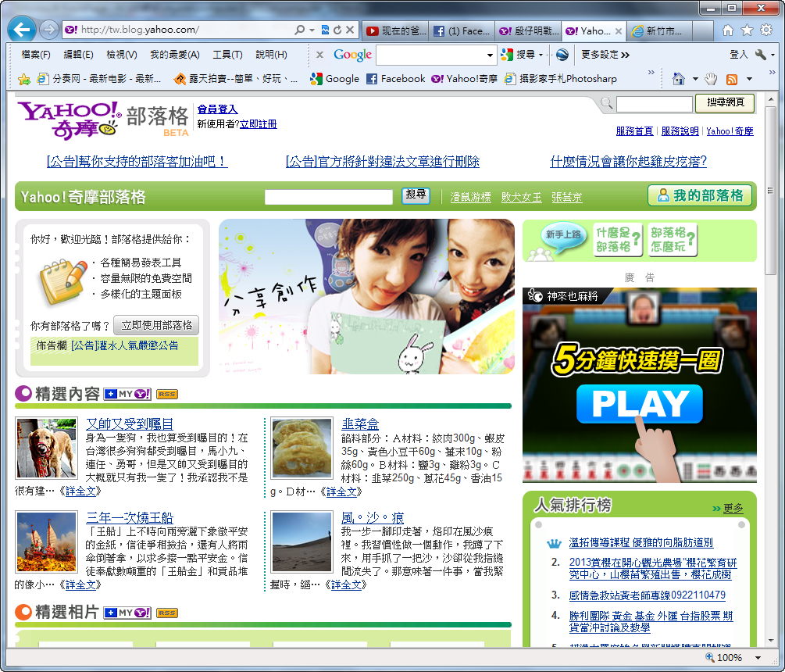Show hidden favorites bar items with the chevron
The height and width of the screenshot is (672, 785).
point(651,73)
